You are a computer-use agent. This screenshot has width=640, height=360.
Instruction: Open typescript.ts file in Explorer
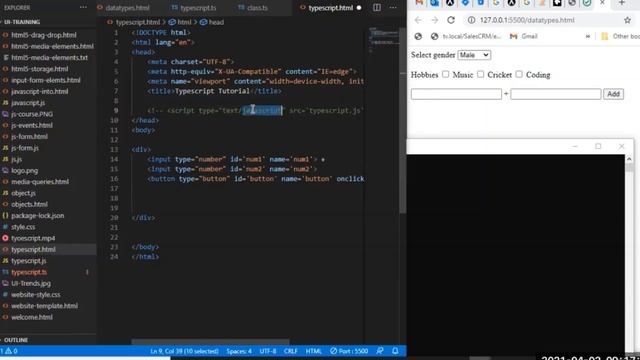(x=29, y=272)
